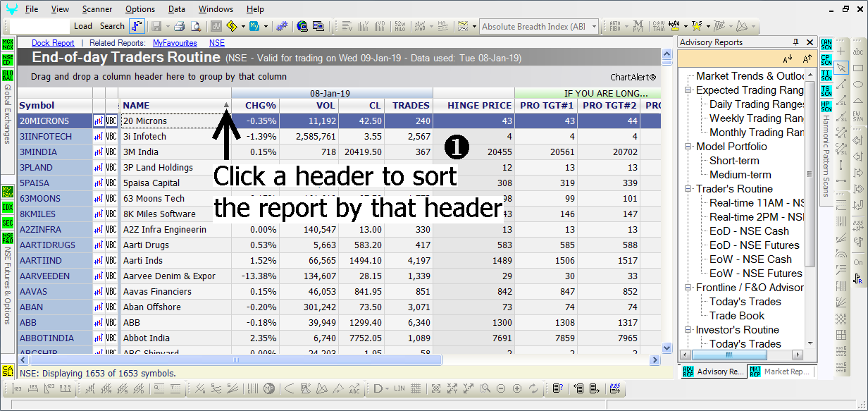Screen dimensions: 868x411
Task: Click the CAN SCN scan icon on right sidebar
Action: pos(826,45)
